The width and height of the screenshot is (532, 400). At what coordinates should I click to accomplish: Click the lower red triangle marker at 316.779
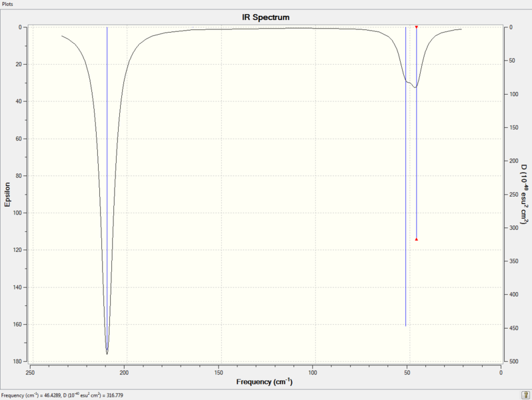pos(416,239)
